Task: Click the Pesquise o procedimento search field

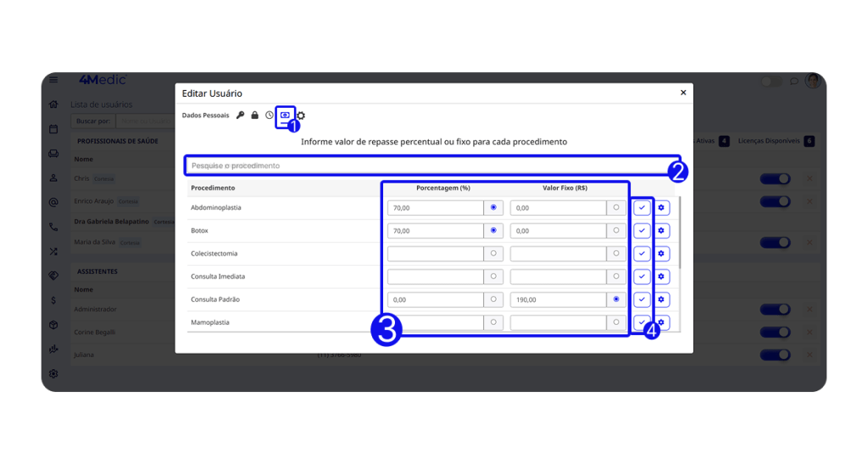Action: 432,165
